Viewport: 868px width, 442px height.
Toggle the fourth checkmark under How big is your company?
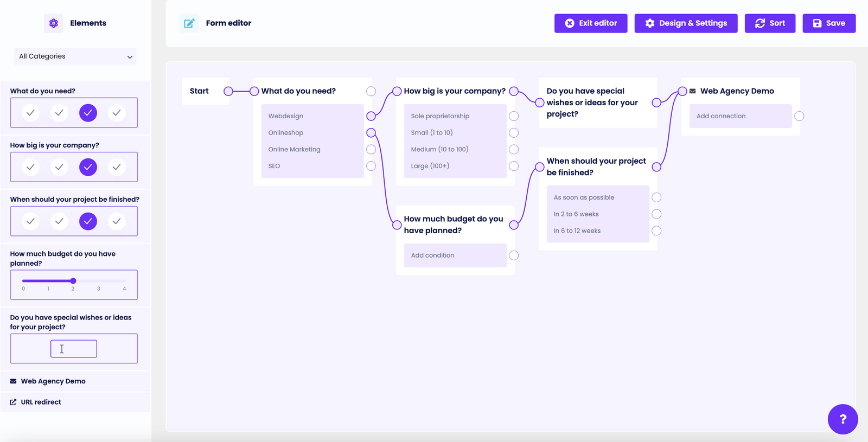point(117,167)
